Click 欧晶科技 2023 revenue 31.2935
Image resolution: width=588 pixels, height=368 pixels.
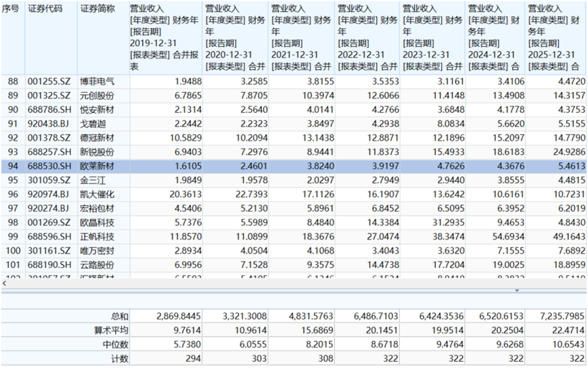click(449, 223)
